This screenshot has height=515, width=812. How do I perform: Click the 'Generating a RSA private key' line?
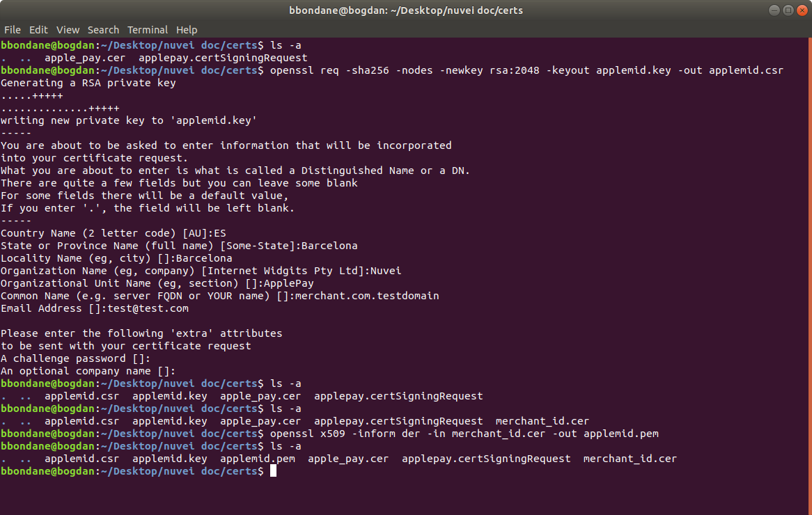[88, 83]
